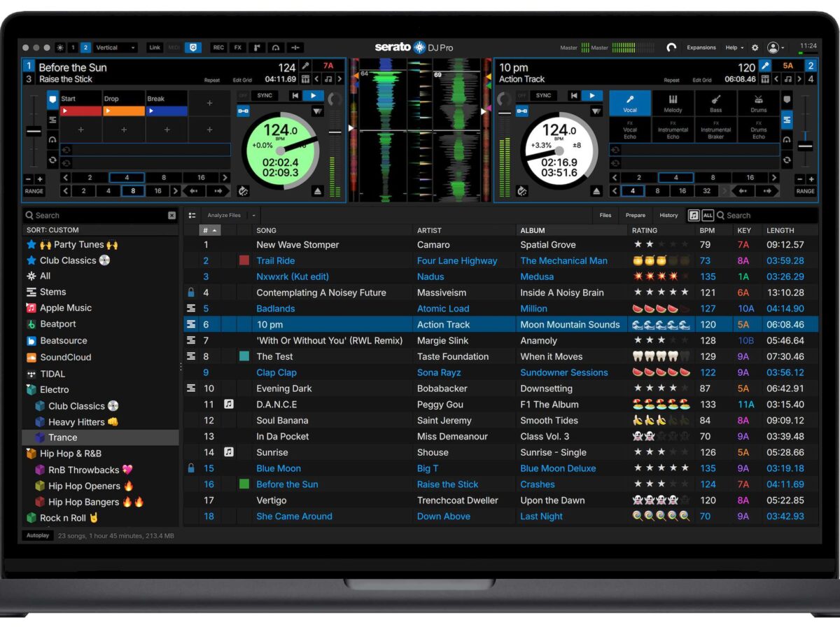
Task: Click Edit Grid on deck 1
Action: coord(242,80)
